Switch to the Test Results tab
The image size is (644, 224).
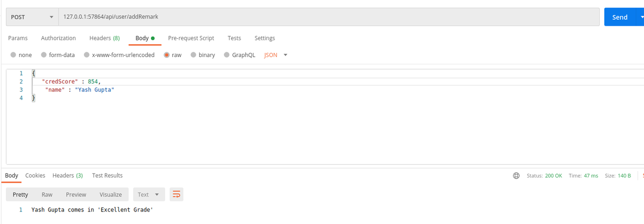107,175
